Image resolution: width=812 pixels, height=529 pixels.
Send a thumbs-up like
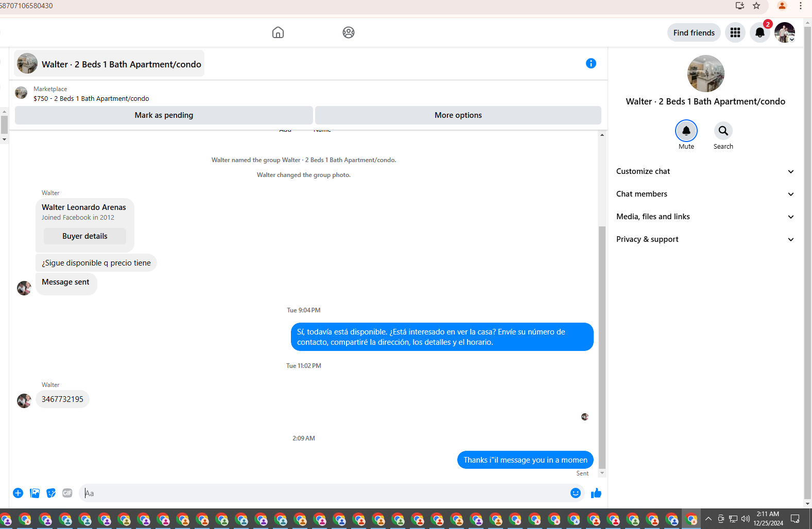coord(596,493)
